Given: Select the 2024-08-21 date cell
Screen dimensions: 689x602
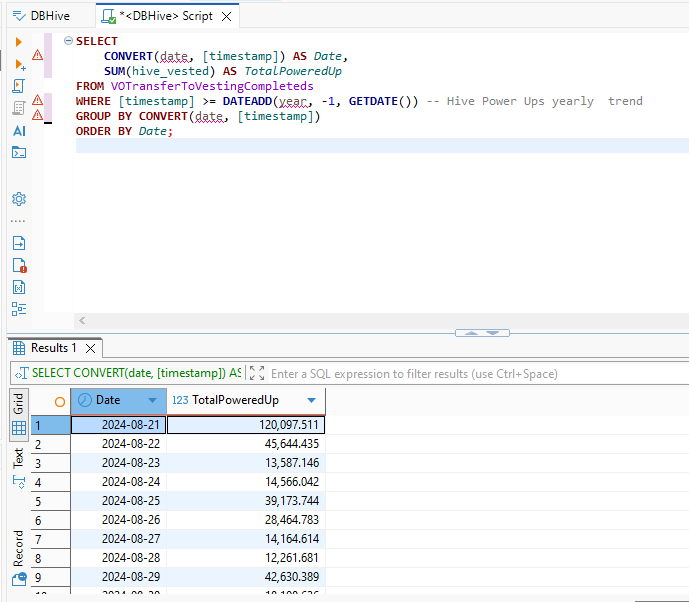Looking at the screenshot, I should [x=118, y=425].
